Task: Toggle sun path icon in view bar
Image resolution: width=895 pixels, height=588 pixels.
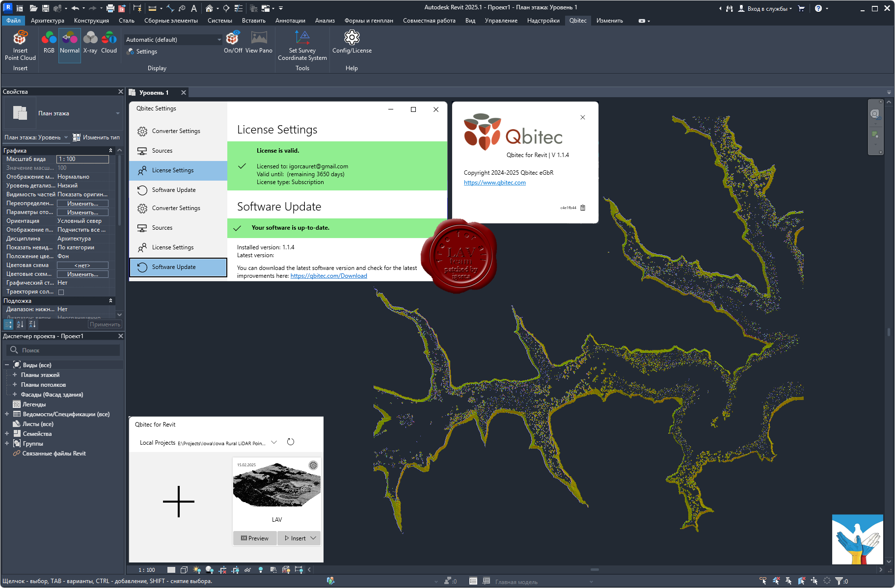Action: [x=197, y=570]
